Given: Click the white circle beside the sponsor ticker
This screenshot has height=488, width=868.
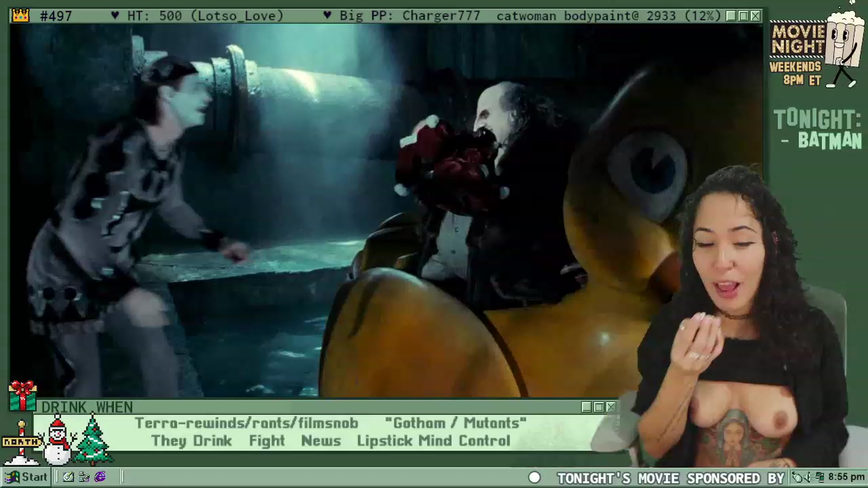Looking at the screenshot, I should pos(534,477).
